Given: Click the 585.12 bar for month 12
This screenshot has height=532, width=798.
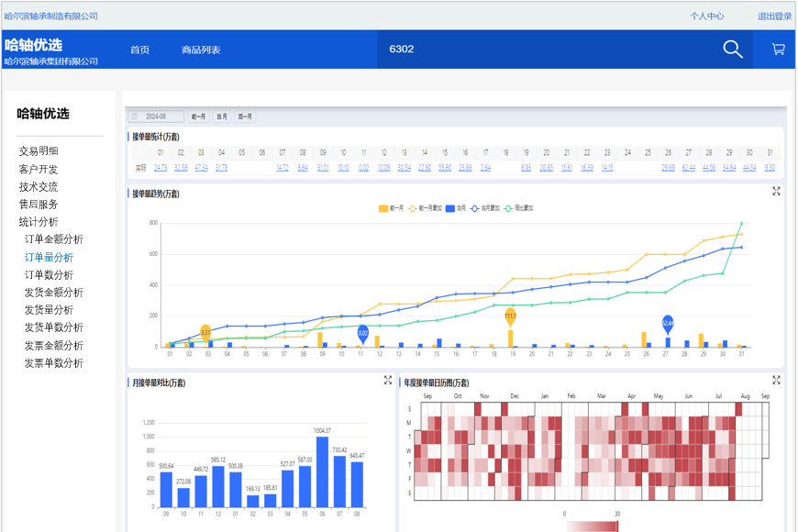Looking at the screenshot, I should click(218, 487).
